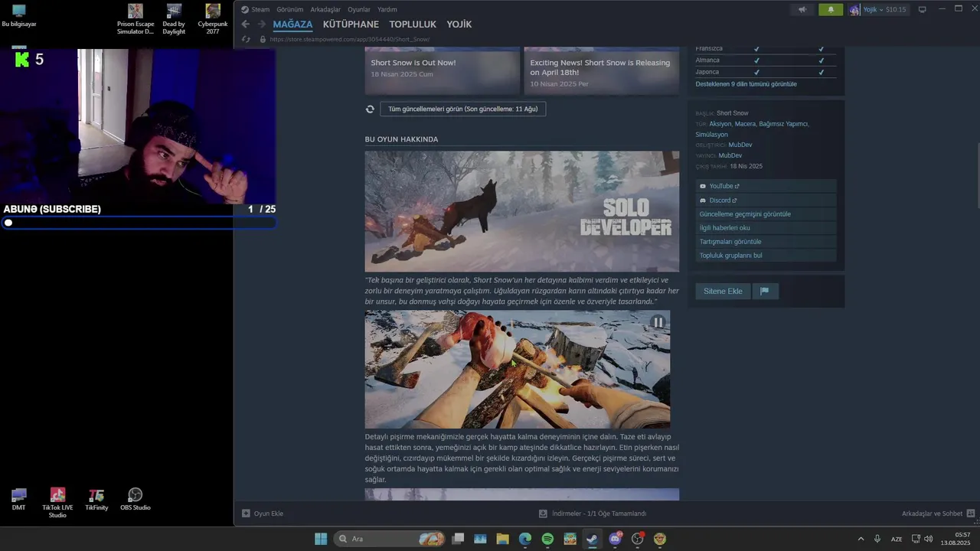Open the Windows Start menu

(x=321, y=539)
